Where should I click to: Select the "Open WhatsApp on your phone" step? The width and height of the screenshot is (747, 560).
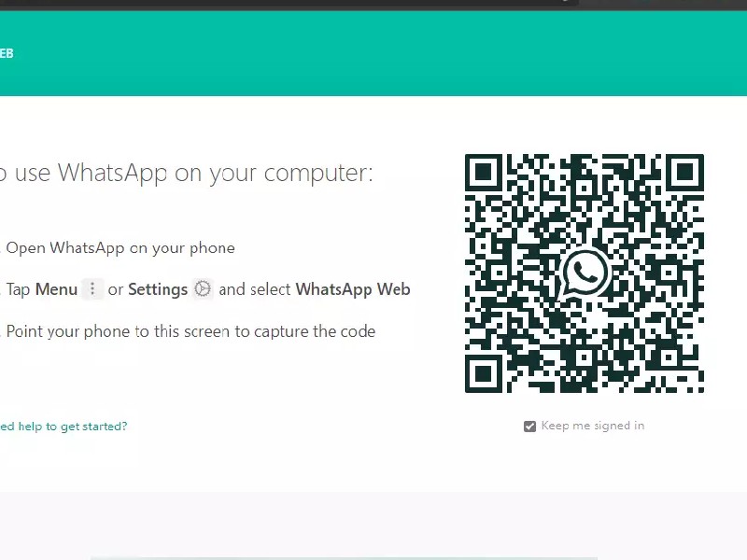(x=120, y=248)
